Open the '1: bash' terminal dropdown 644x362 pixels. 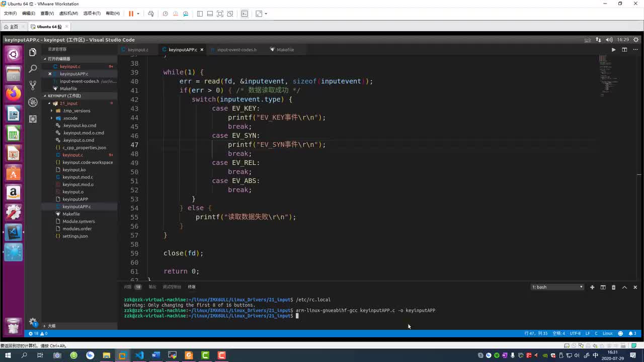coord(557,287)
